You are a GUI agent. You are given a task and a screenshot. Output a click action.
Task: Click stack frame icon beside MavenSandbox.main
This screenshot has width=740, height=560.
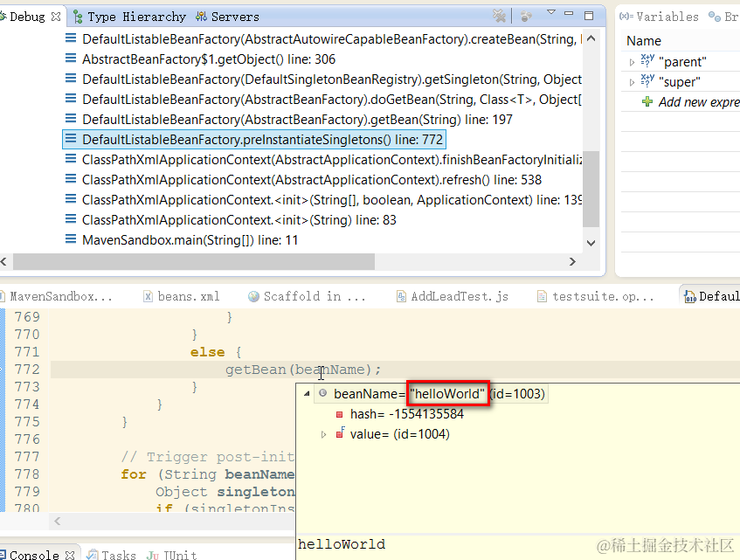point(70,239)
